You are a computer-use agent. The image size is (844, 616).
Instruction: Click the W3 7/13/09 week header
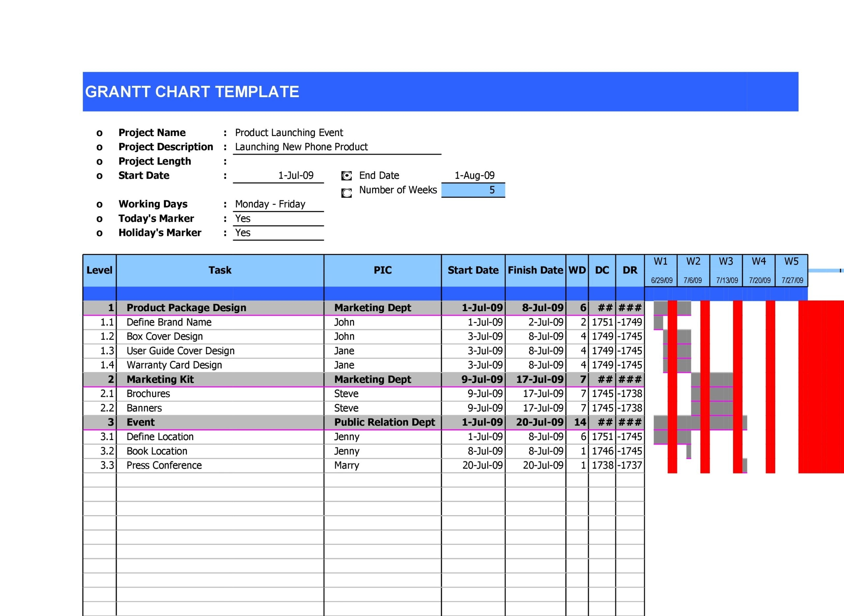726,271
